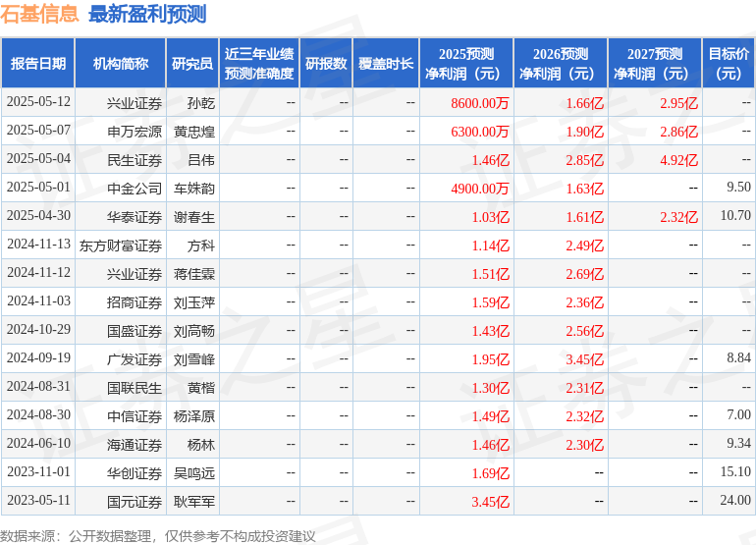Screen dimensions: 756x545
Task: Click the target price 9.34
Action: tap(738, 443)
